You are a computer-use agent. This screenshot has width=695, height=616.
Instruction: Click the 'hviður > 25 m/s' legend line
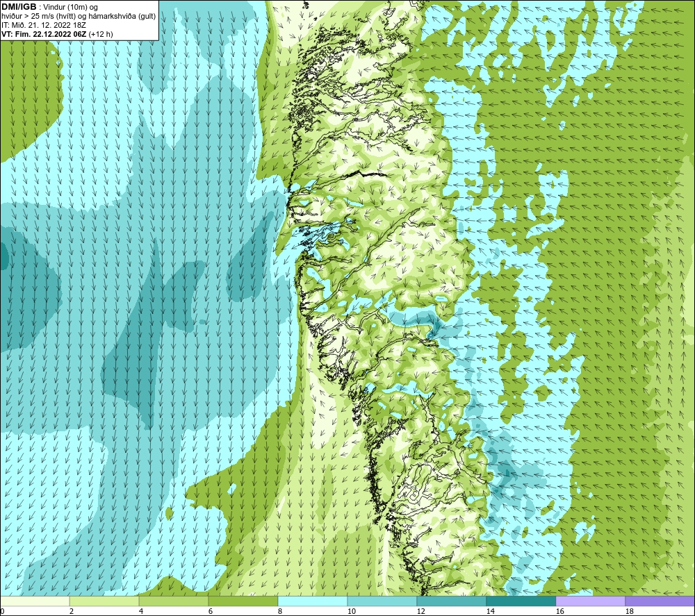(x=79, y=17)
